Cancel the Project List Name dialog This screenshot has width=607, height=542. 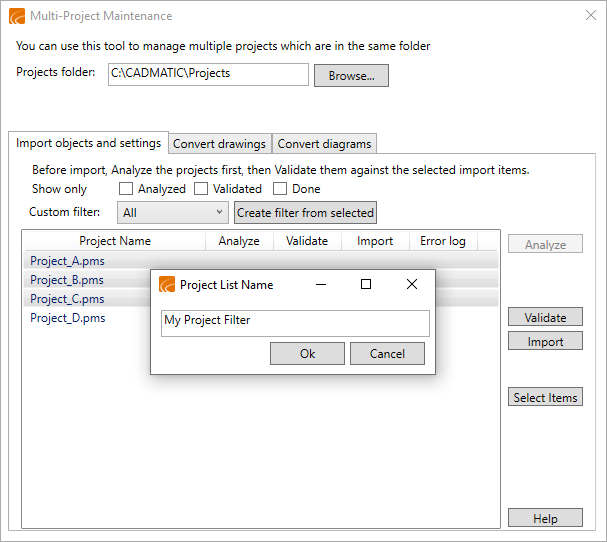tap(387, 354)
